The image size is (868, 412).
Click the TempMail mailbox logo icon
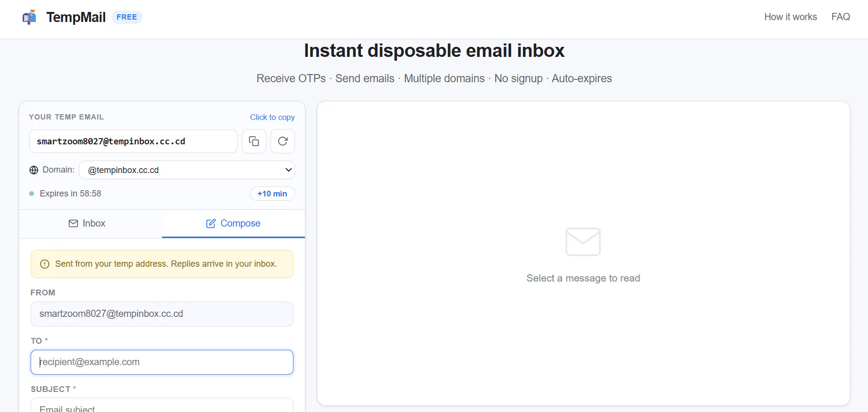(x=30, y=17)
